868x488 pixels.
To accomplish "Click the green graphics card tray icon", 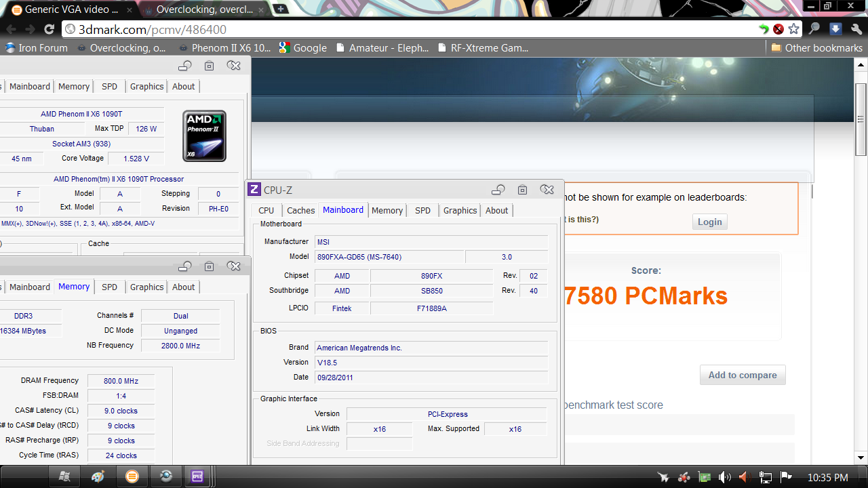I will [x=705, y=477].
